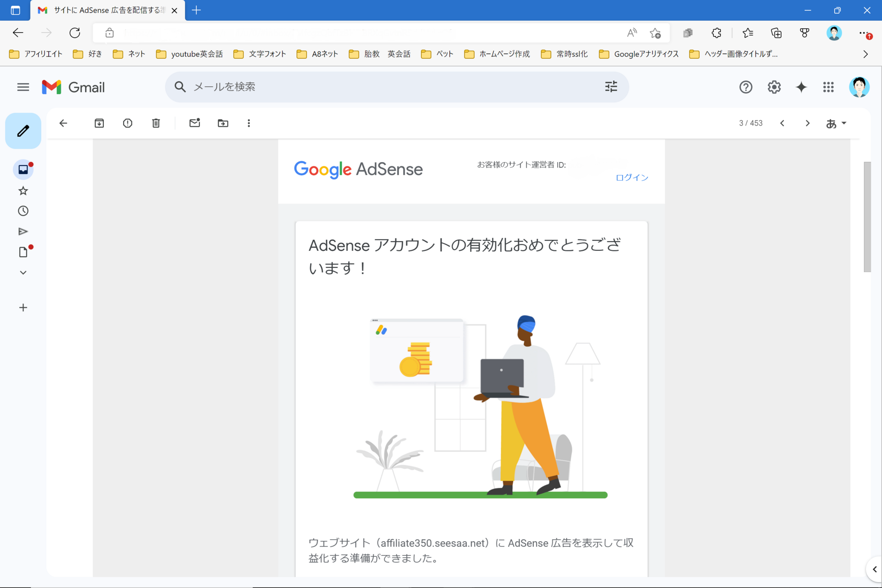Archive this email
The width and height of the screenshot is (882, 588).
(99, 123)
